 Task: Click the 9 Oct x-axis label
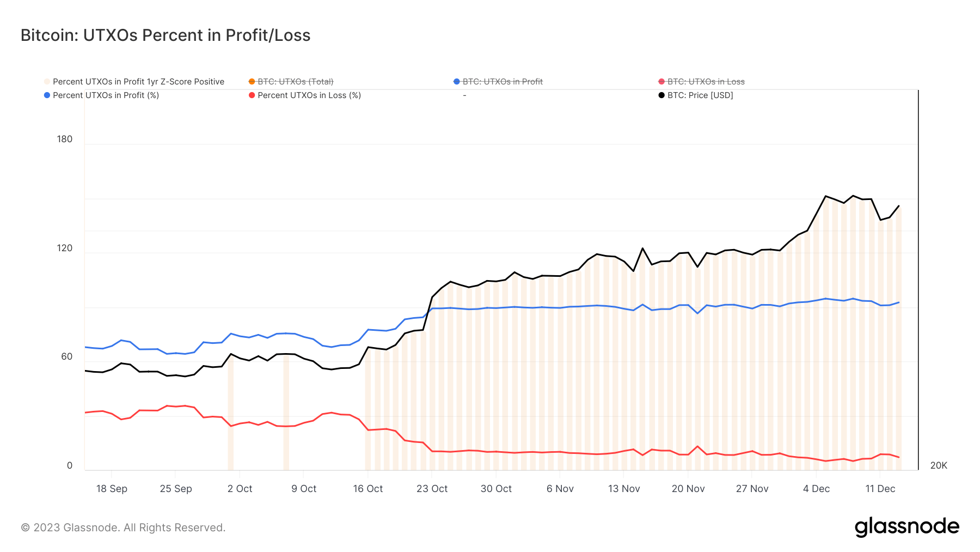pyautogui.click(x=304, y=489)
